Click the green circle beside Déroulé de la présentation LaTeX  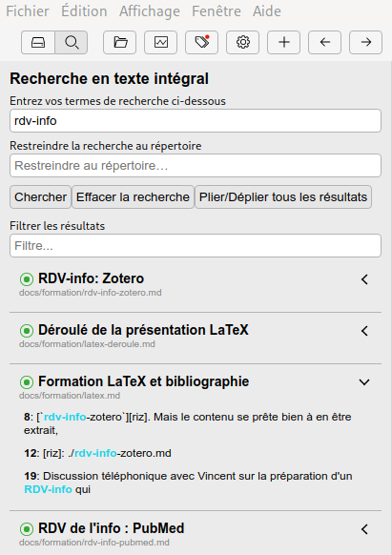[27, 331]
